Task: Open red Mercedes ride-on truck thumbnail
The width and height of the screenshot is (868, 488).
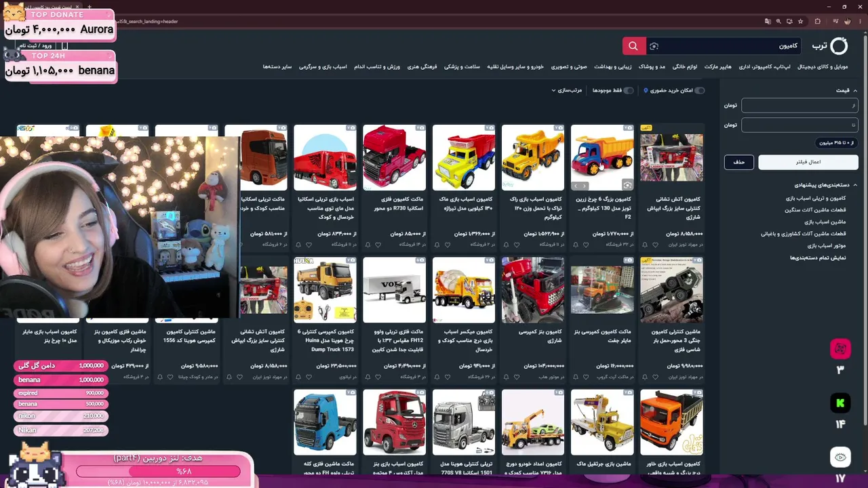Action: tap(394, 422)
